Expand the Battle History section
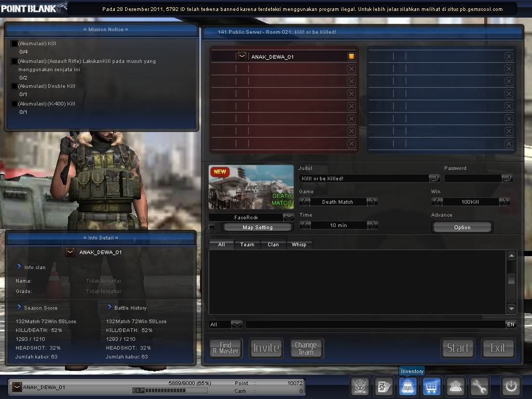 tap(110, 307)
